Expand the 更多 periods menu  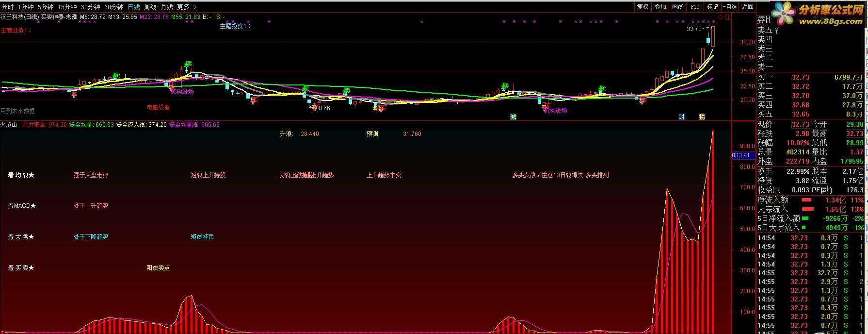click(x=187, y=7)
